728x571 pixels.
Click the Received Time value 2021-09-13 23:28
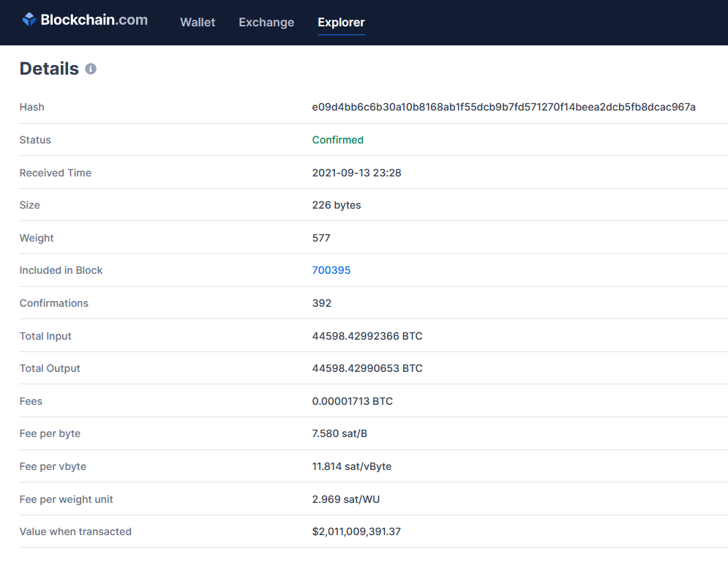(359, 173)
